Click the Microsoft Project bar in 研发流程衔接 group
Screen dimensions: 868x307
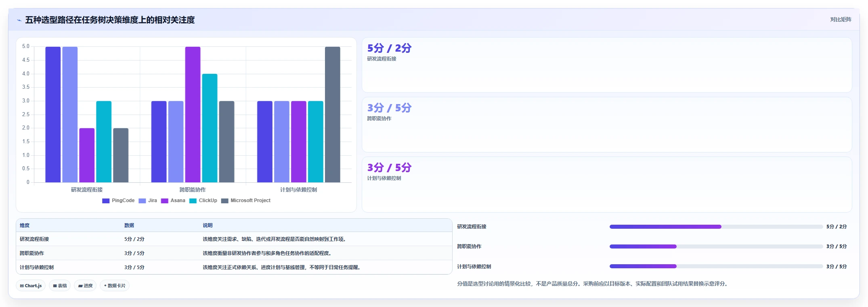(121, 155)
